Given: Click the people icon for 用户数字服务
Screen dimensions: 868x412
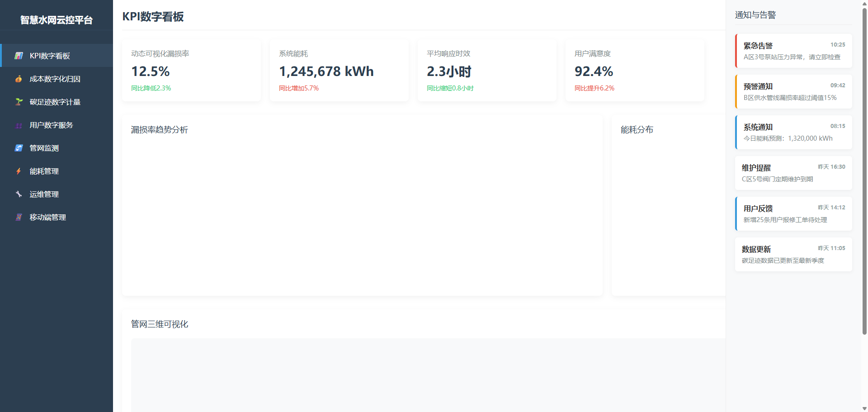Looking at the screenshot, I should pos(19,125).
